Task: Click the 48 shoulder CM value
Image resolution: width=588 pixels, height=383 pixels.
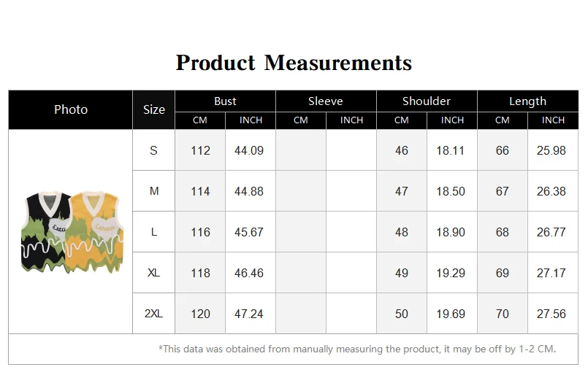Action: tap(401, 232)
